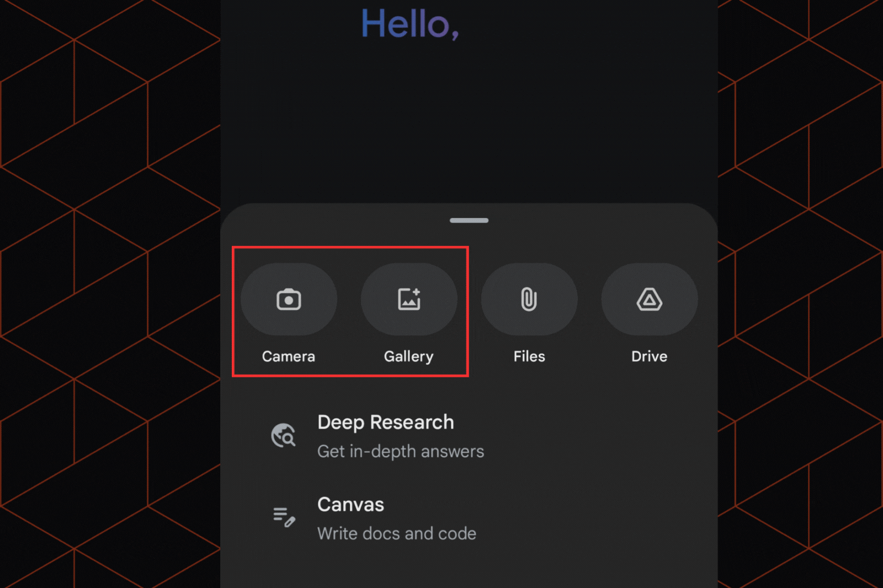Tap the Drive label

[x=648, y=356]
